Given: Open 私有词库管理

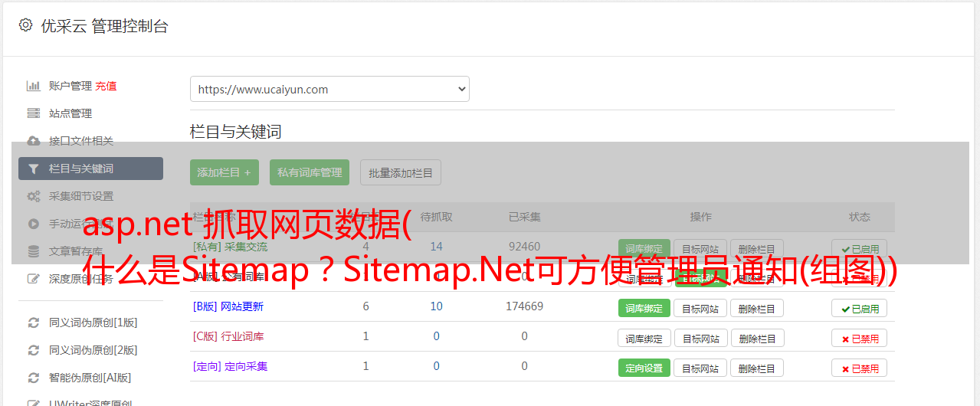Looking at the screenshot, I should (310, 172).
